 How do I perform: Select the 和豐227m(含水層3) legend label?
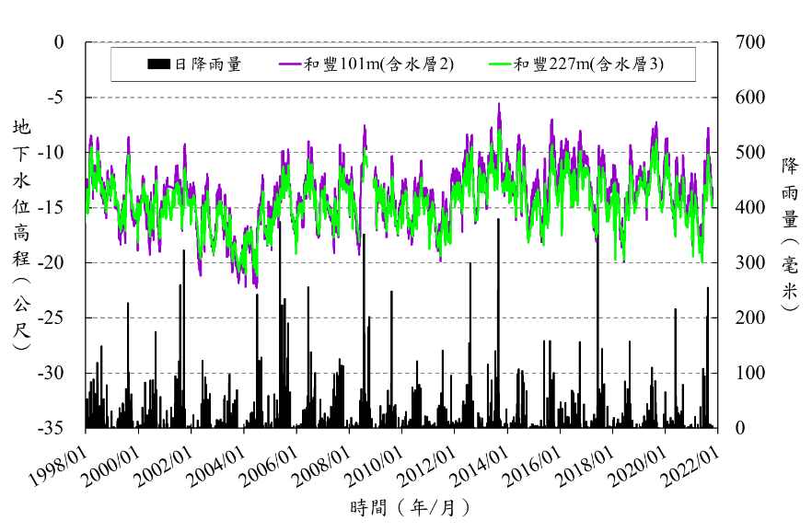587,64
